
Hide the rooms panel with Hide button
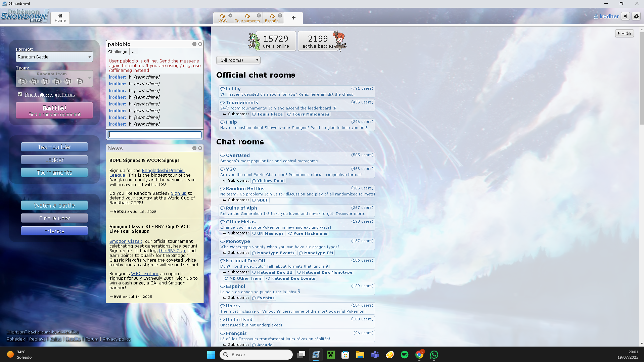pyautogui.click(x=625, y=33)
